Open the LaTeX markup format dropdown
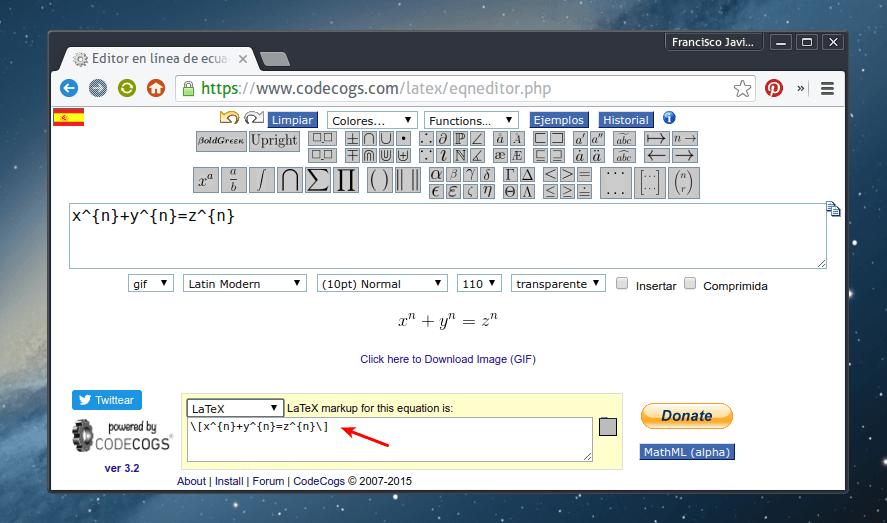887x523 pixels. 235,408
